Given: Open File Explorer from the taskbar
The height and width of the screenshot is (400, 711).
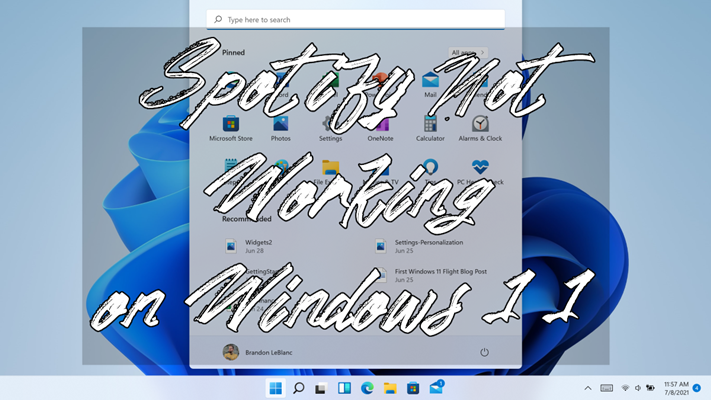Looking at the screenshot, I should click(x=390, y=388).
